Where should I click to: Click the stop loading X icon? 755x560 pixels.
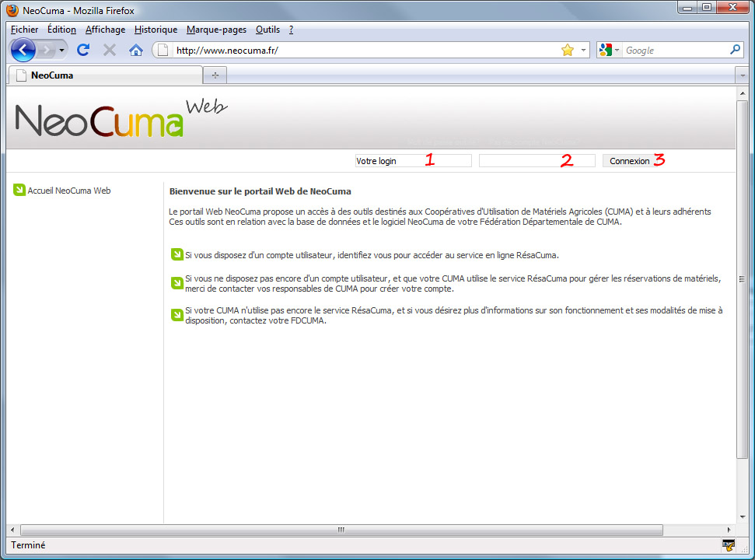coord(110,50)
